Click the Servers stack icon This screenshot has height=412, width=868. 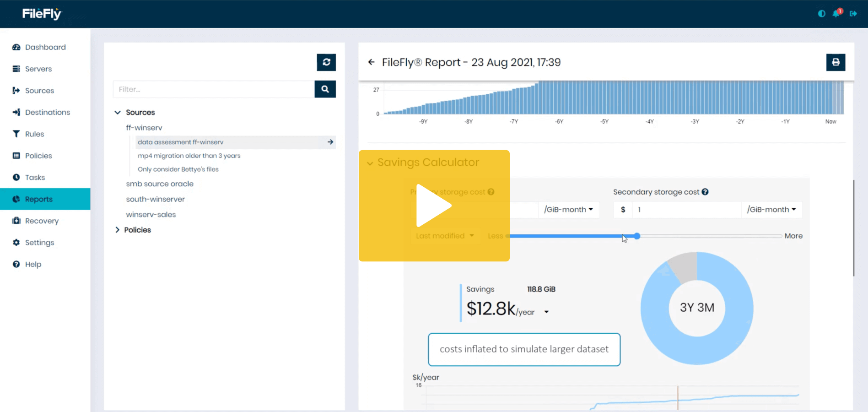[16, 69]
